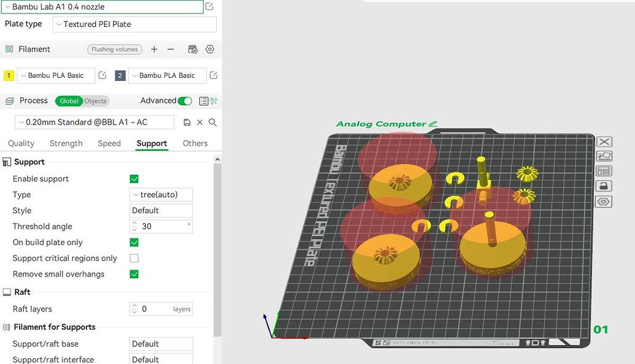The height and width of the screenshot is (364, 635).
Task: Click scrollbar up arrow in settings panel
Action: 217,159
